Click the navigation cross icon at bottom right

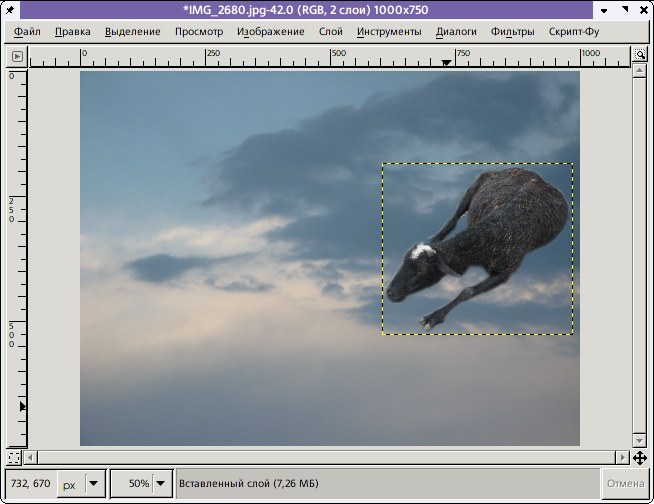tap(639, 458)
